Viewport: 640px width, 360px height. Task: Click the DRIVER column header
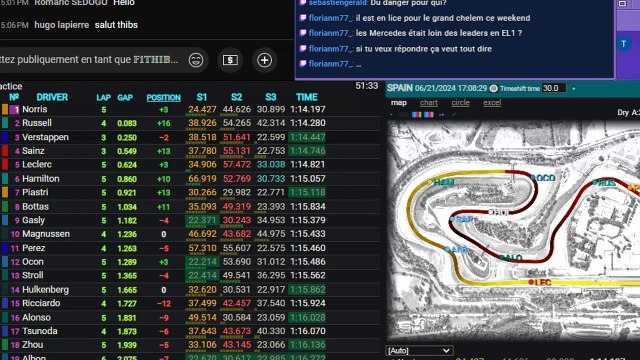tap(52, 97)
